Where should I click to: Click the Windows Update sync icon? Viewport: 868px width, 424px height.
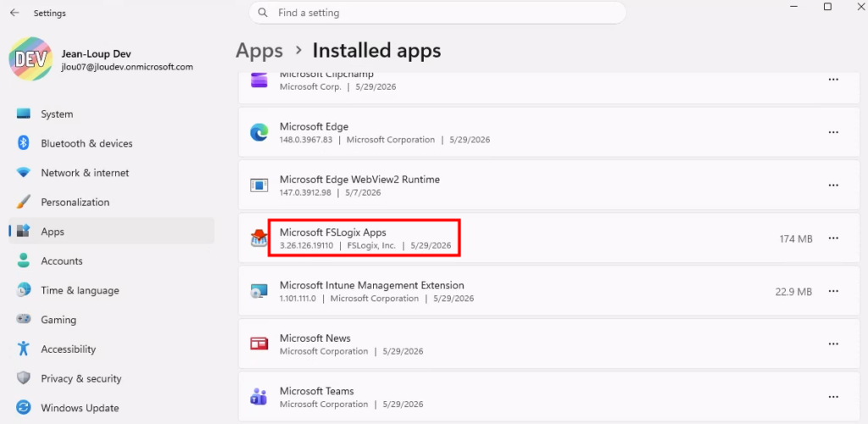point(23,408)
